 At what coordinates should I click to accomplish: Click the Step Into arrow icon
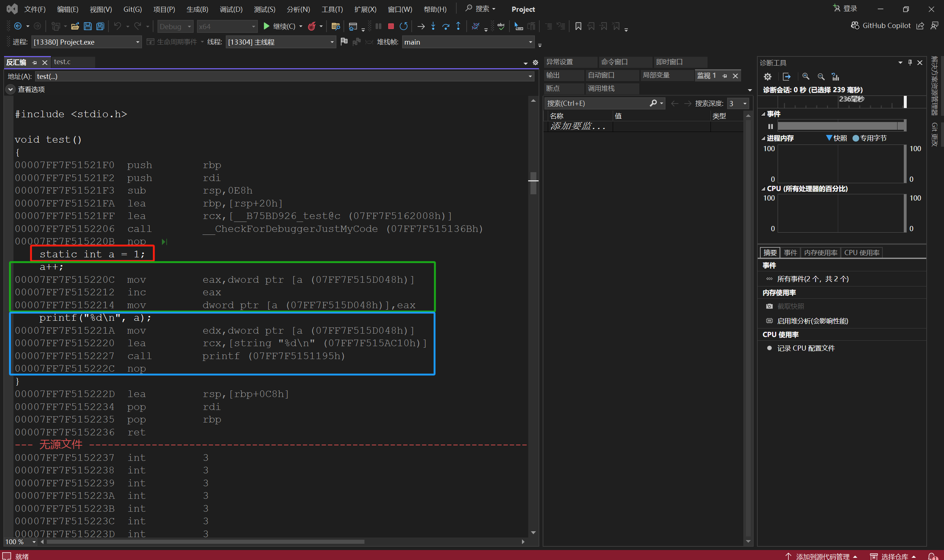433,26
